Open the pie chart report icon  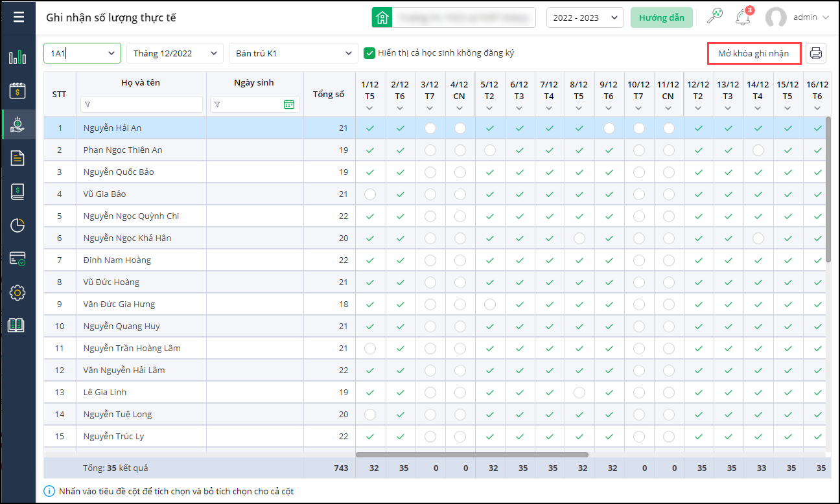click(17, 225)
